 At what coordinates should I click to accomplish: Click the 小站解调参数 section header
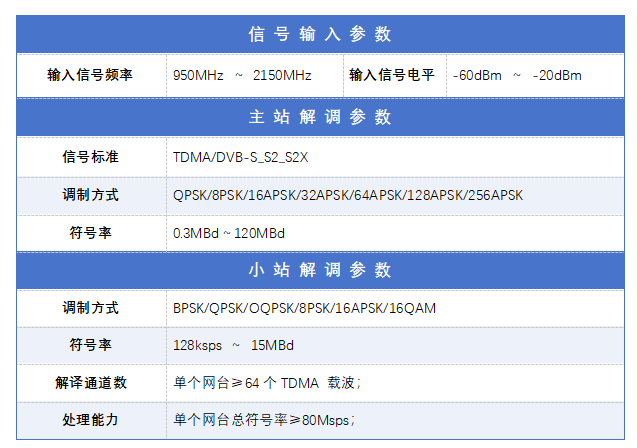point(319,270)
